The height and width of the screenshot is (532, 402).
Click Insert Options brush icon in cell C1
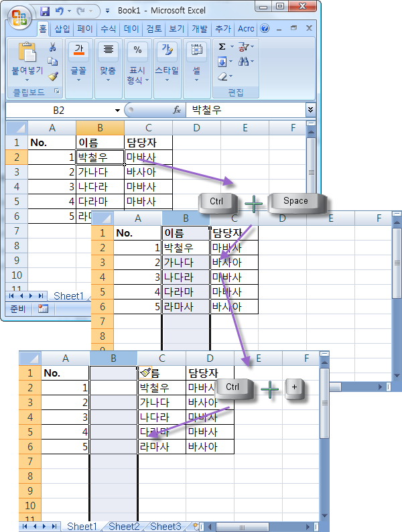(x=145, y=373)
